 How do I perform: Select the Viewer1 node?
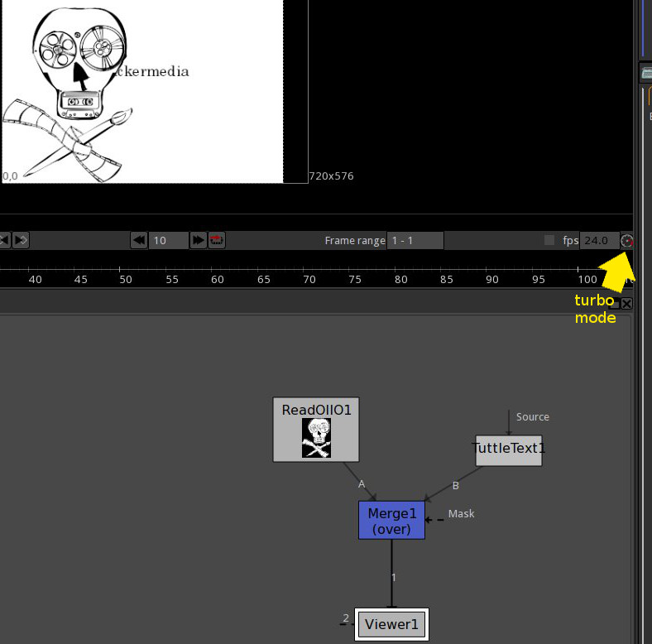click(391, 624)
